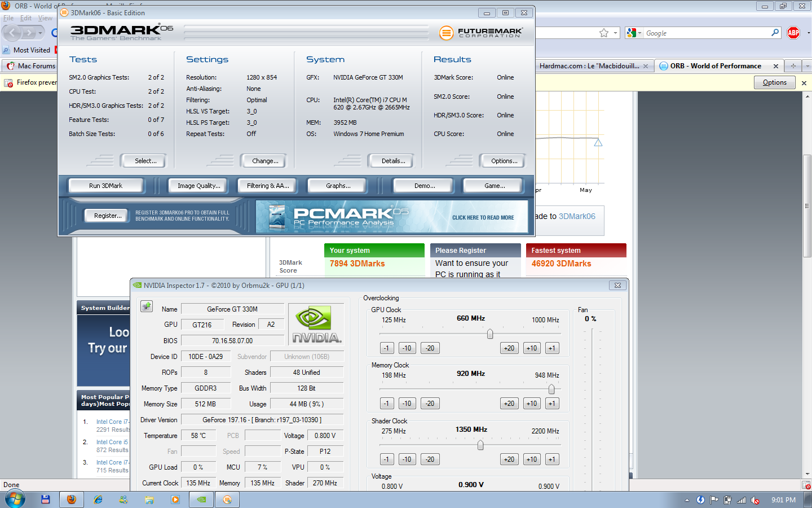Open Internet Explorer from taskbar

tap(98, 500)
